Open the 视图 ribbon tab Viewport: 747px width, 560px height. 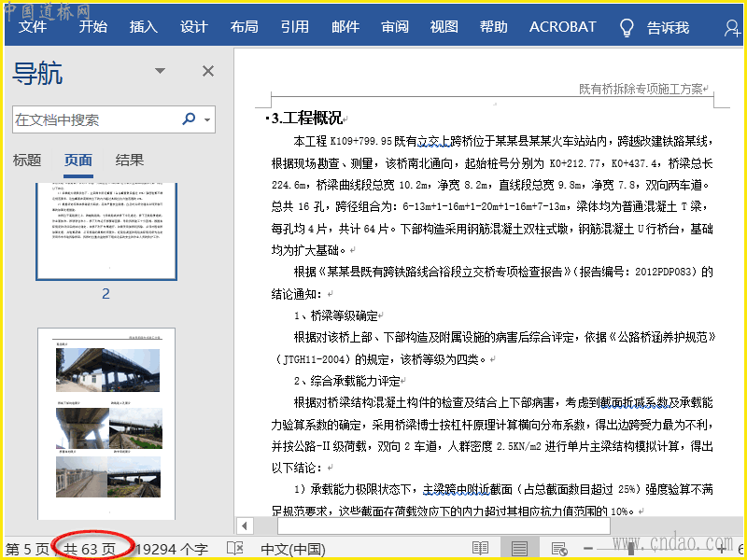click(x=444, y=27)
